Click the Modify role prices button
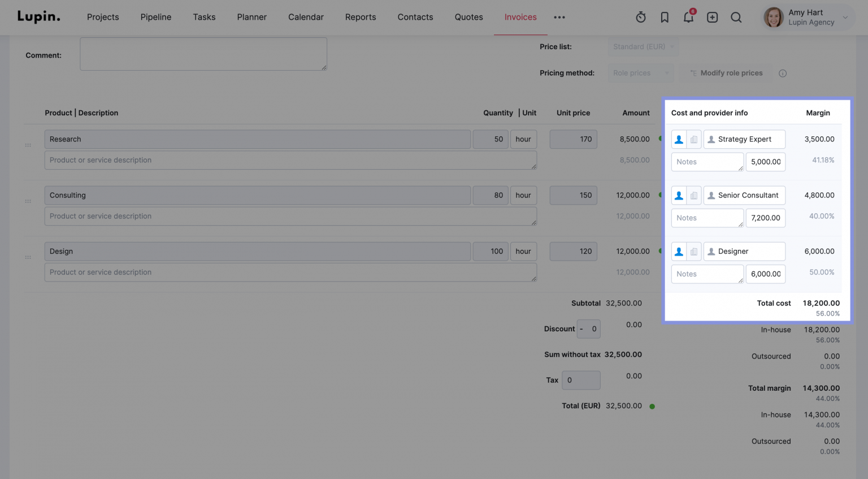Viewport: 868px width, 479px height. [726, 73]
